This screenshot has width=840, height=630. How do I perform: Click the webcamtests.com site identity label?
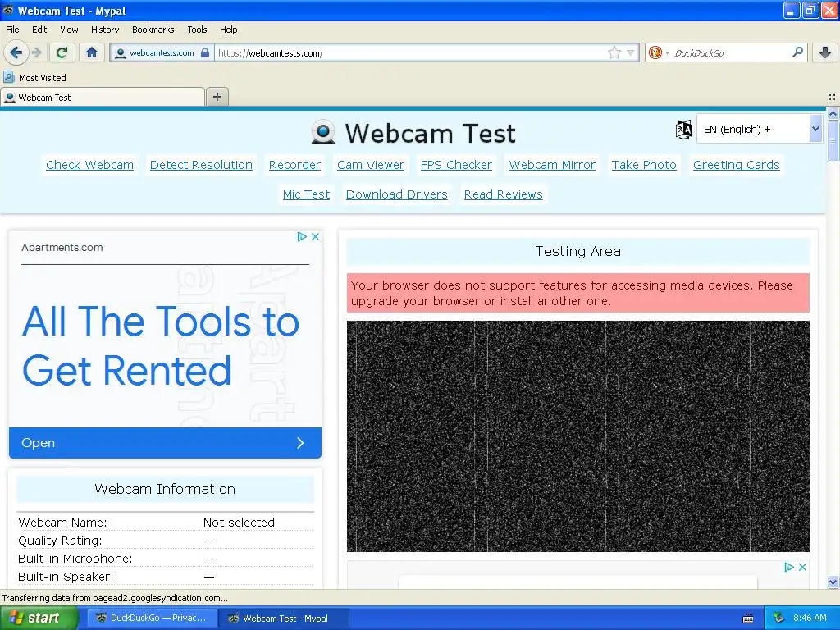[162, 53]
